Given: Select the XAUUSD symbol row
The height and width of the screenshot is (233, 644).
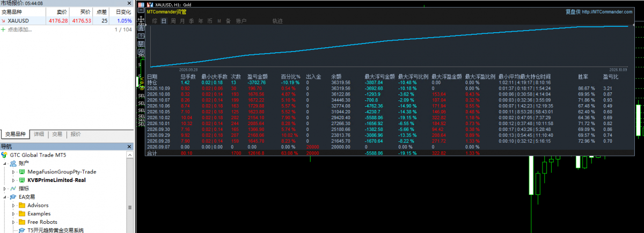Looking at the screenshot, I should 67,21.
